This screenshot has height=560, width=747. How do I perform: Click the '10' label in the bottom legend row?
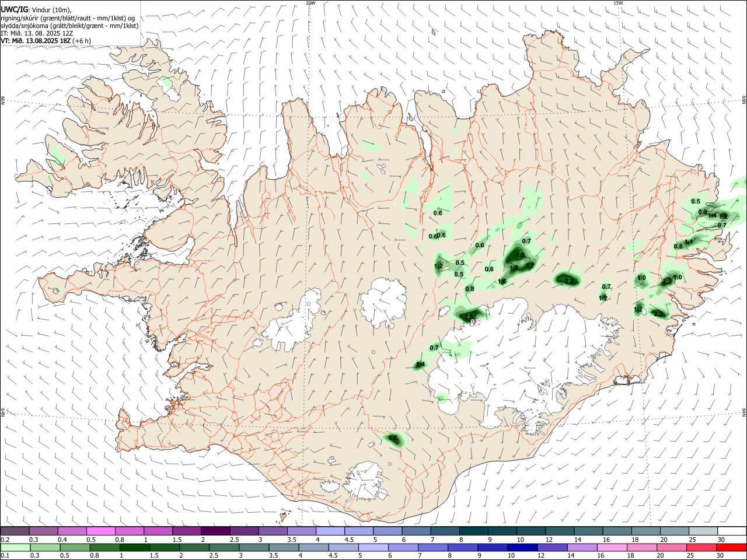click(x=512, y=556)
